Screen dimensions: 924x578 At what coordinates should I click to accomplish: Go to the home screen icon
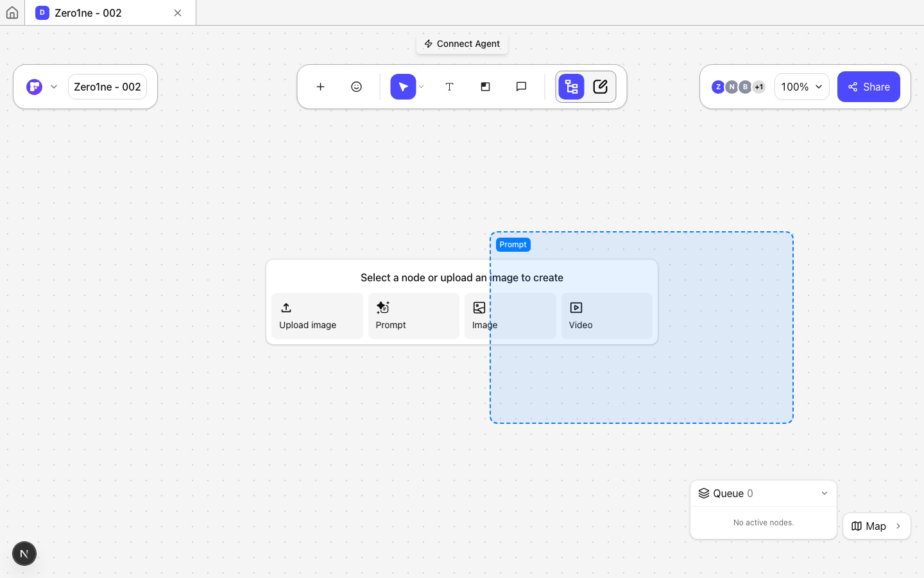[12, 13]
